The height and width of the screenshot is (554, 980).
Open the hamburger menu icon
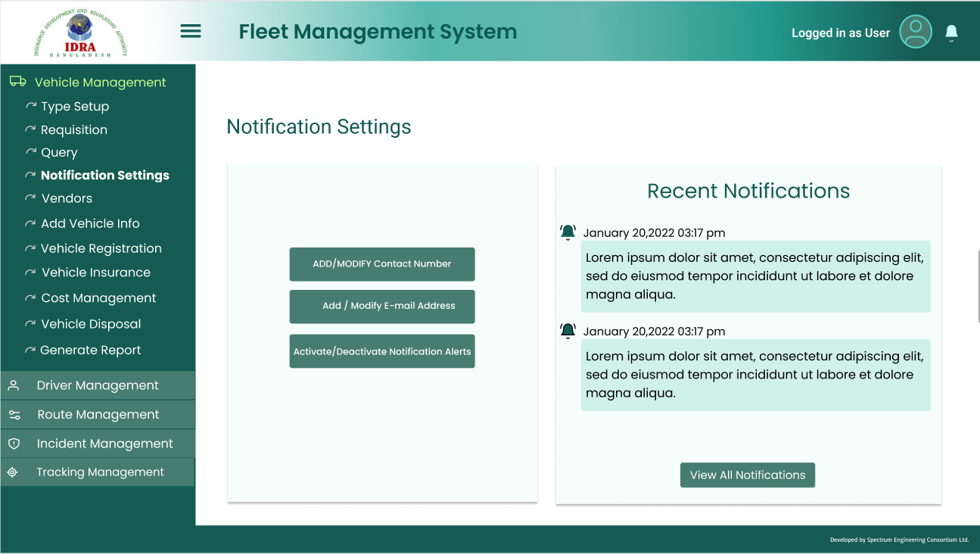coord(190,31)
